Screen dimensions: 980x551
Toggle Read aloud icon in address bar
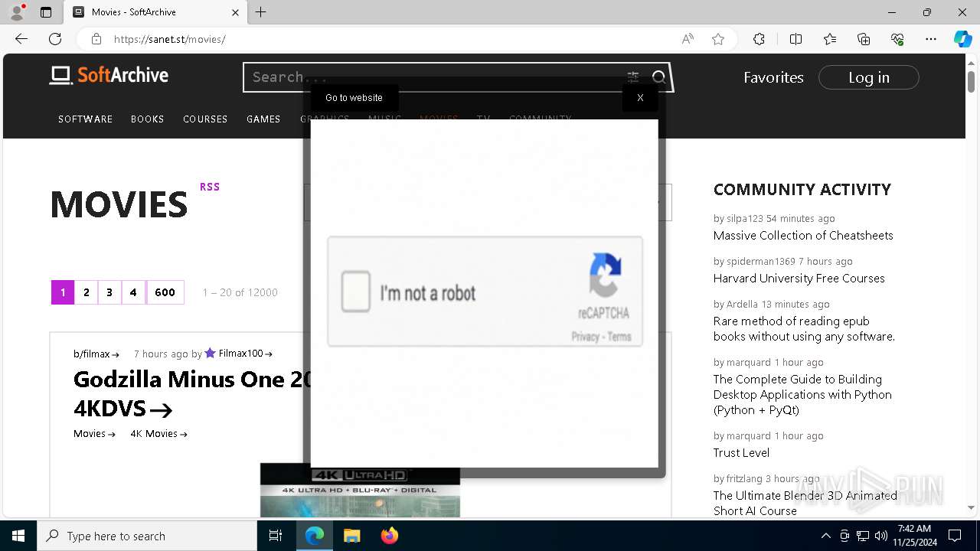tap(688, 39)
